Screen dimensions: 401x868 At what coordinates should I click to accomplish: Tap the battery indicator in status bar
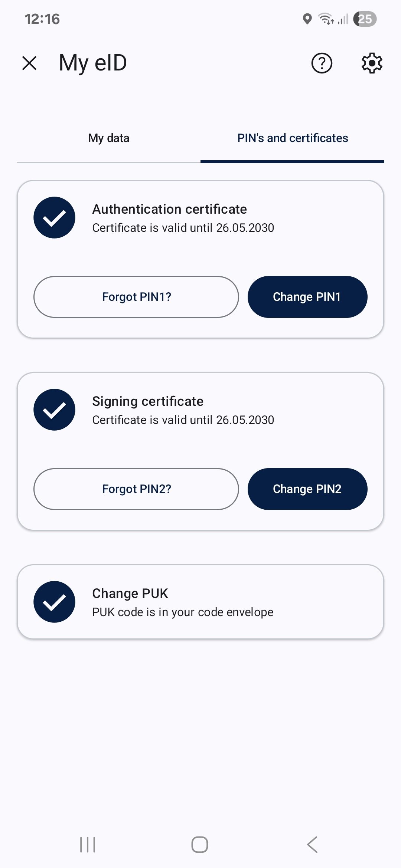[365, 19]
